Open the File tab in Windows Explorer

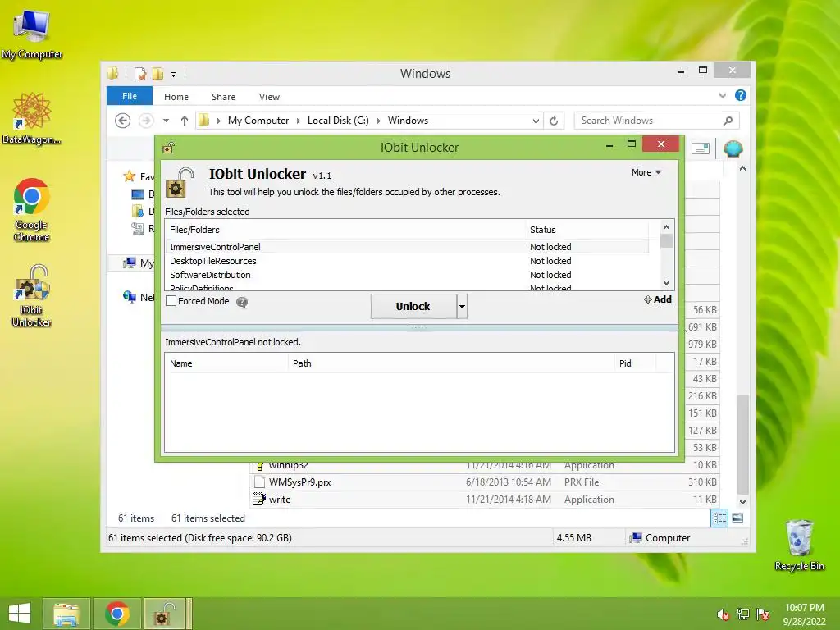coord(130,96)
